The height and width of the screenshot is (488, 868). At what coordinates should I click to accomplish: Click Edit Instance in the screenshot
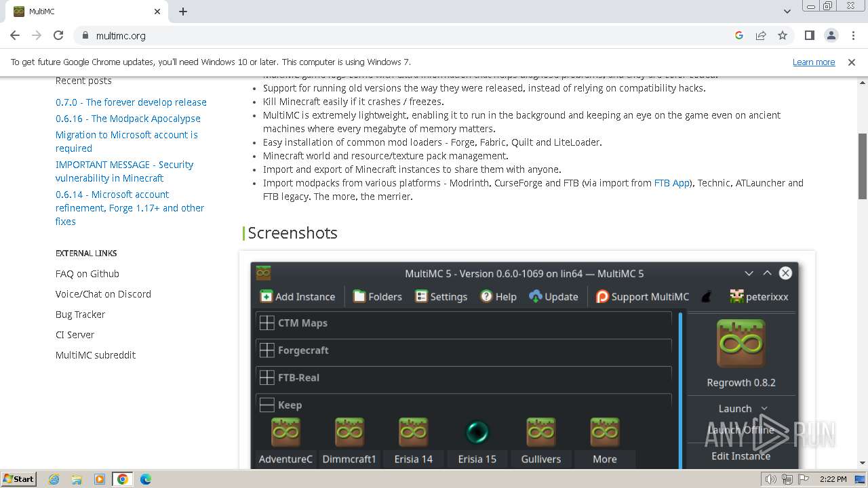741,456
